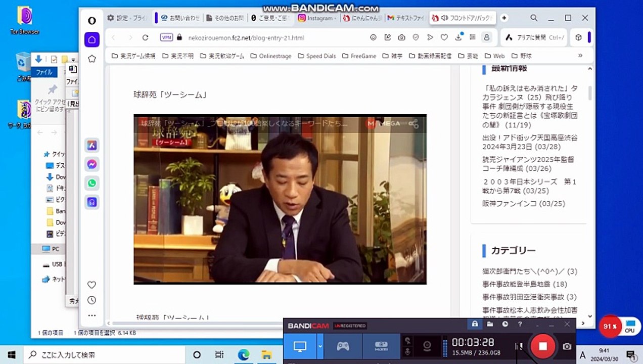Reload the current blog page
Screen dimensions: 643x364
(145, 37)
